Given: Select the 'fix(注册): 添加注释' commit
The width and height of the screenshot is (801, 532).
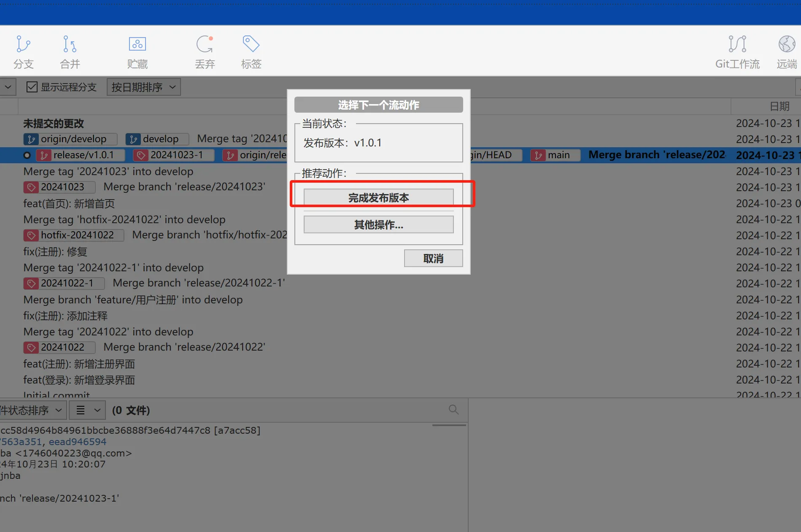Looking at the screenshot, I should click(x=65, y=316).
